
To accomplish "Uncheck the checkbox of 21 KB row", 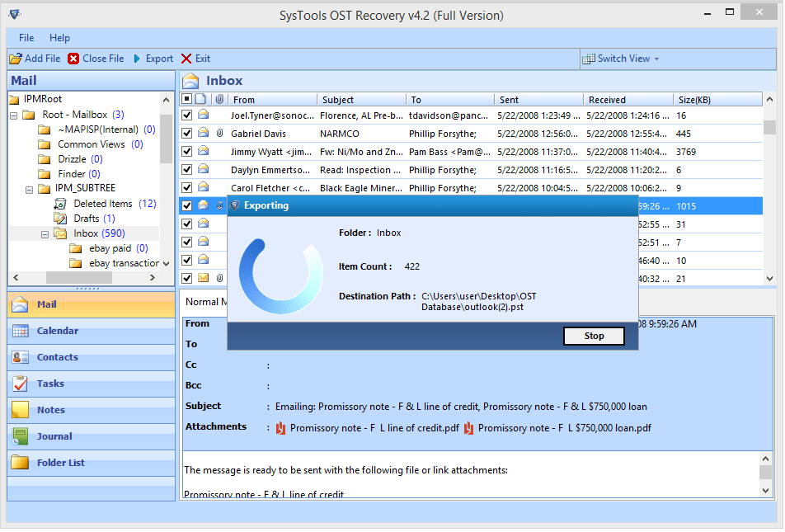I will pyautogui.click(x=186, y=279).
